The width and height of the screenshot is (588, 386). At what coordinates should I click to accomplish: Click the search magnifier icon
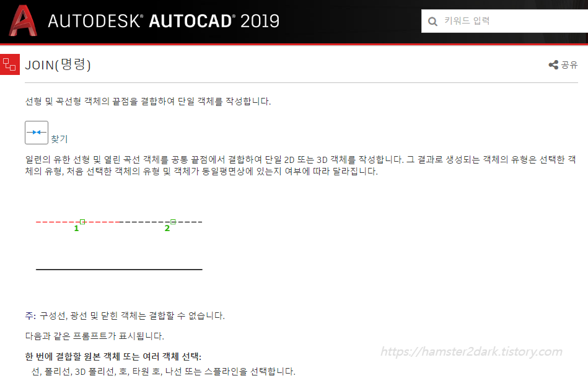[432, 22]
